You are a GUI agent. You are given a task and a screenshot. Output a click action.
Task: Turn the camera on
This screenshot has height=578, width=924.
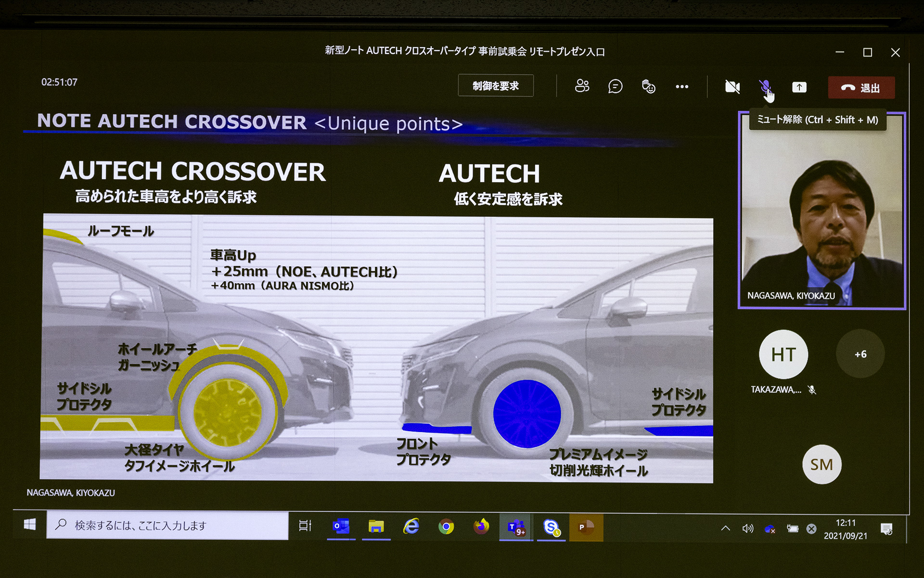[731, 87]
